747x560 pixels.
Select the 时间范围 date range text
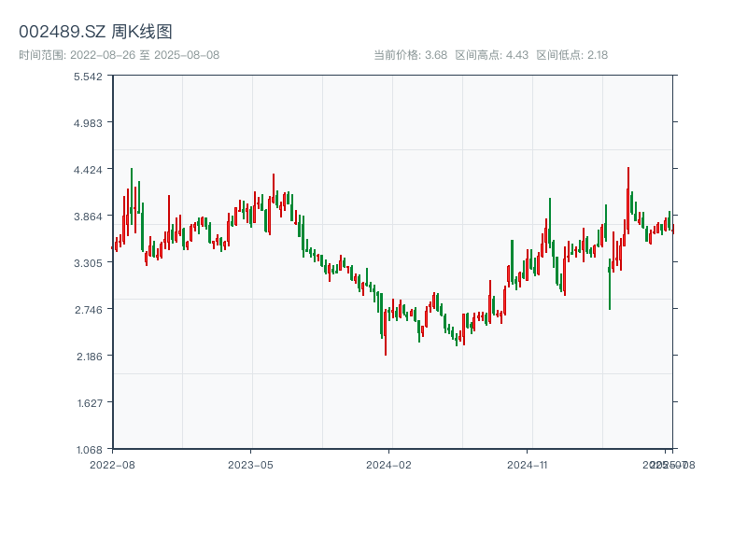(120, 55)
